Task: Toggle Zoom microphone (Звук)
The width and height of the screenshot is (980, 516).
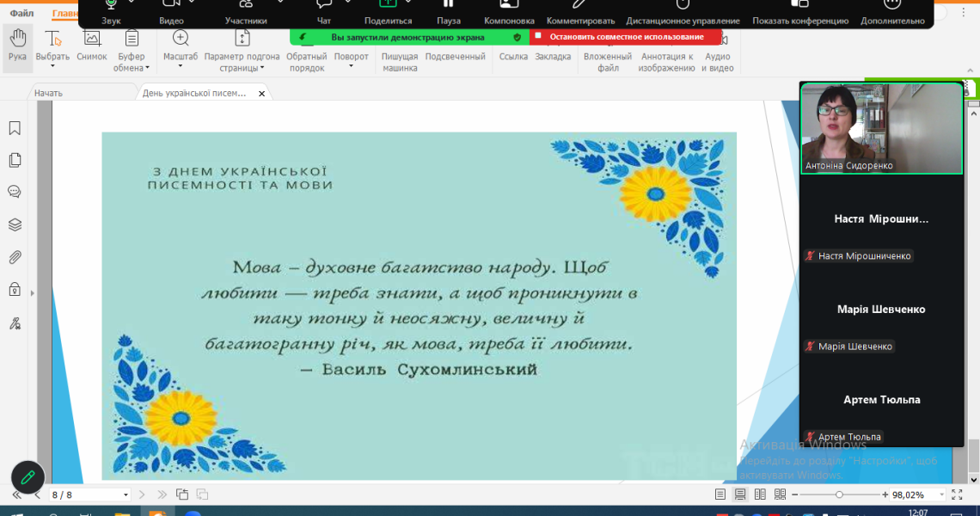Action: (111, 13)
